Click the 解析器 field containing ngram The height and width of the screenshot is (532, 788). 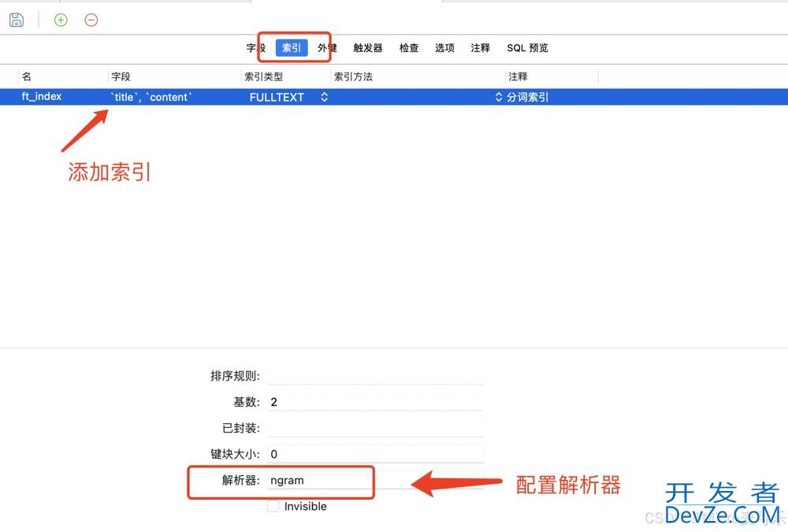pyautogui.click(x=376, y=480)
